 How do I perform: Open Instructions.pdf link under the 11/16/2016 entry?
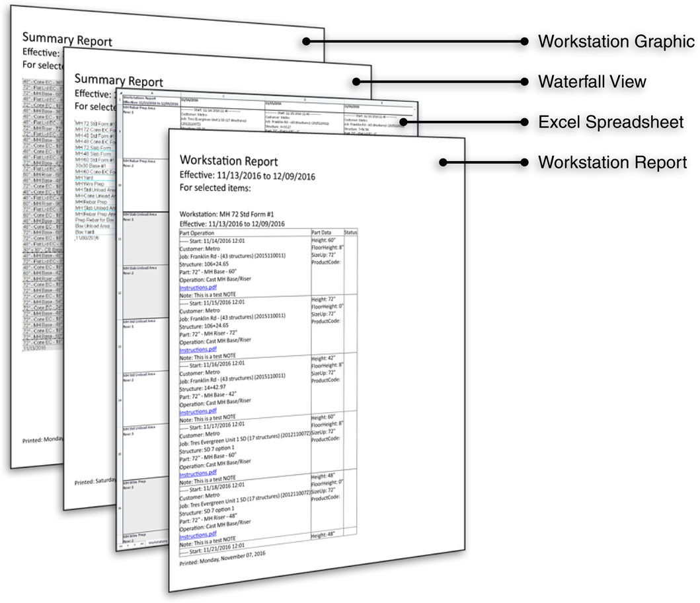coord(198,410)
